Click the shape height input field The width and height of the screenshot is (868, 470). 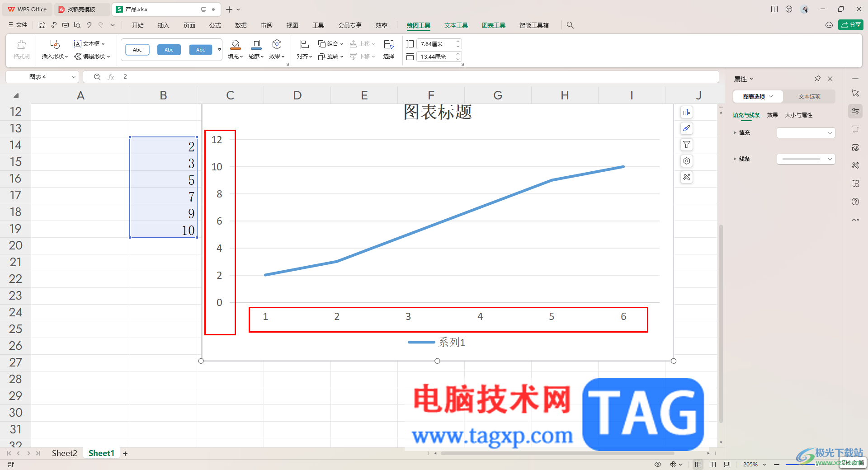pos(439,44)
